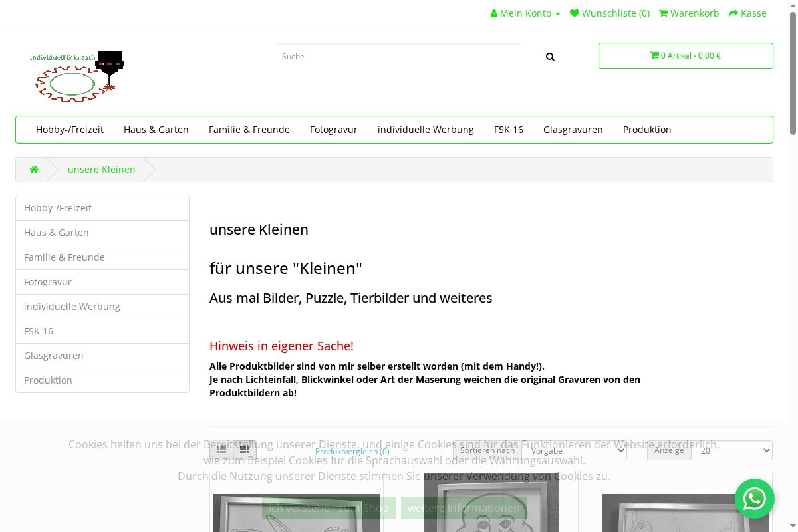Click Produktvergleich (0) link
The image size is (798, 532).
(x=352, y=451)
